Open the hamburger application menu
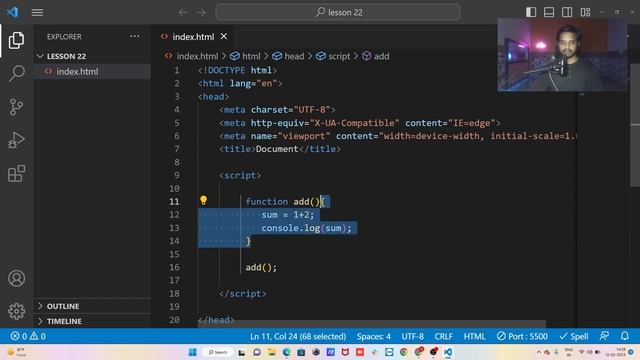The image size is (640, 360). click(37, 12)
